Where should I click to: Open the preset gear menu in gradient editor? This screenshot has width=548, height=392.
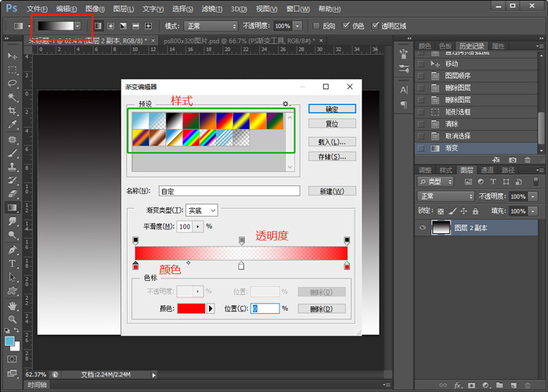pos(286,104)
